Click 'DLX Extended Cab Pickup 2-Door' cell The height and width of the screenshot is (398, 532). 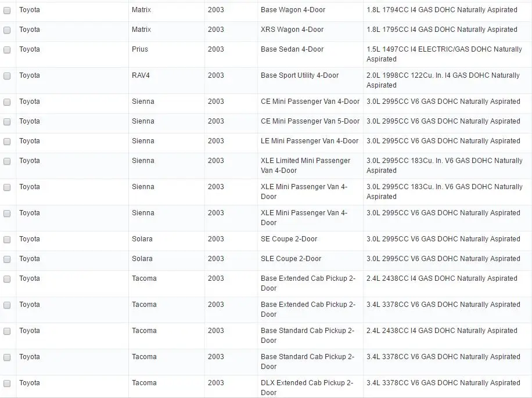pyautogui.click(x=311, y=386)
